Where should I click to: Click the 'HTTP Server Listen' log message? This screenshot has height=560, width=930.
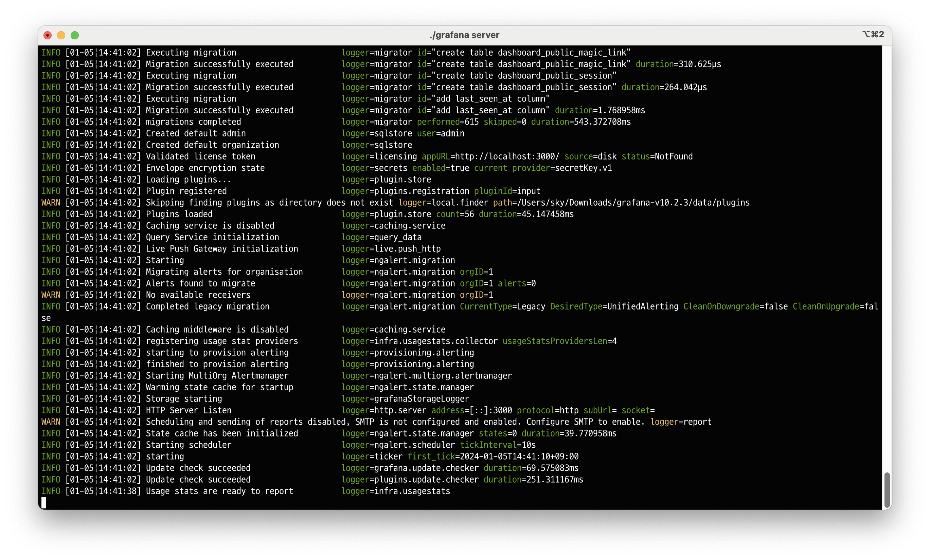click(188, 410)
